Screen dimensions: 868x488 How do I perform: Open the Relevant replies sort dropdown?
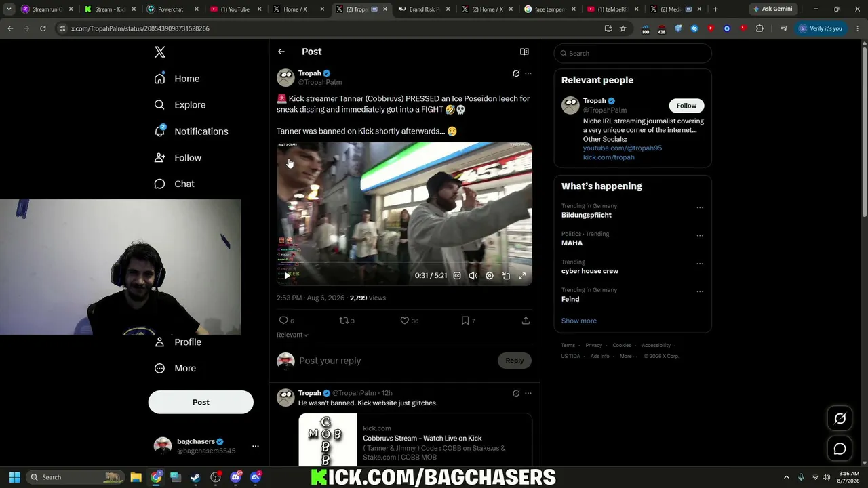click(292, 335)
